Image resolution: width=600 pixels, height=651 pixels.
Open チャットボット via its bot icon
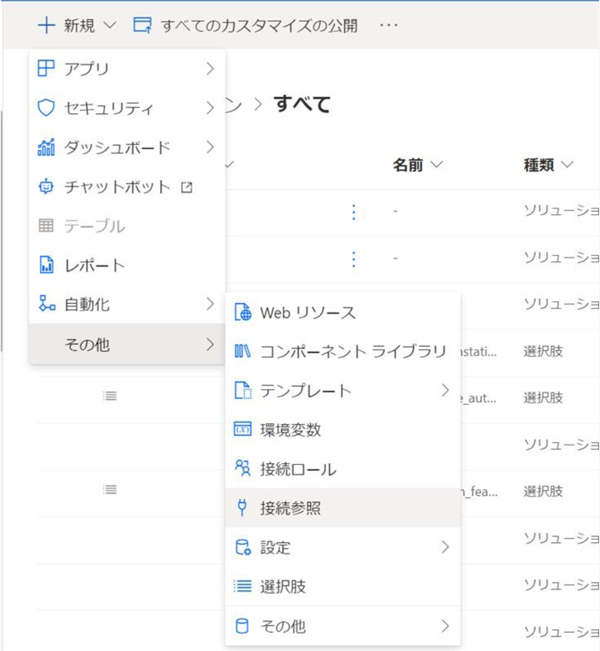tap(46, 187)
